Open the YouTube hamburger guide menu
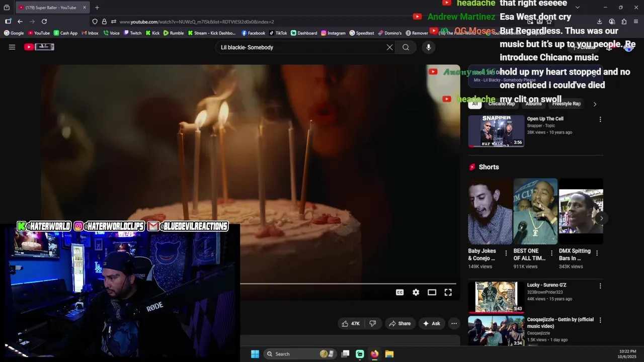This screenshot has width=644, height=362. coord(12,47)
